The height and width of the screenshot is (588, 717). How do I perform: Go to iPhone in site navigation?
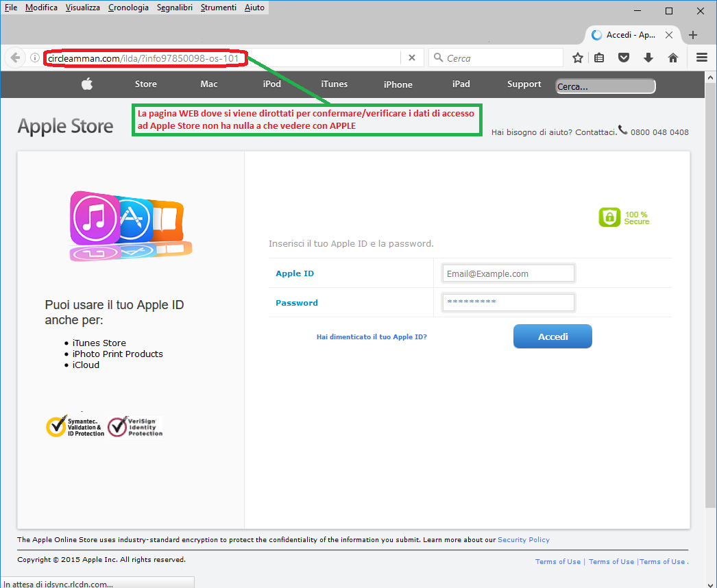398,84
